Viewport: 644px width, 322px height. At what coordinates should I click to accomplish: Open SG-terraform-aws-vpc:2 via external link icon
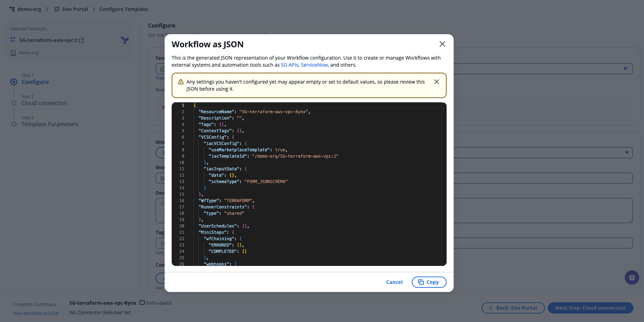point(81,40)
